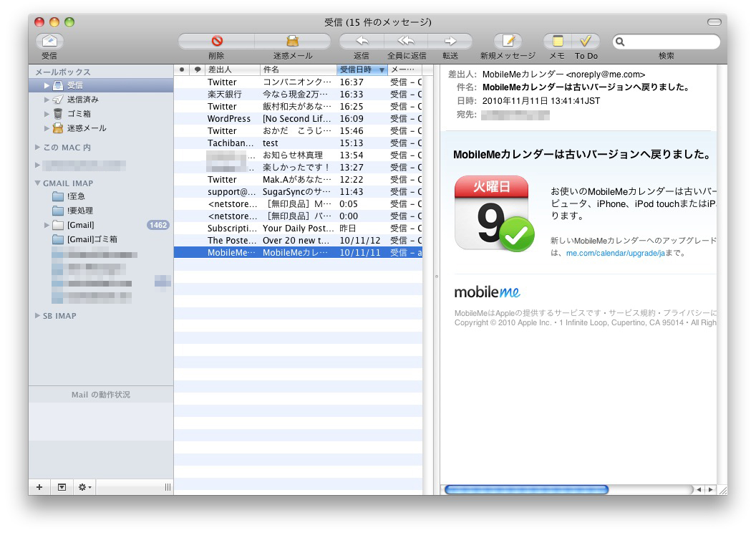Select the Trash (ゴミ箱) mailbox

click(x=79, y=114)
